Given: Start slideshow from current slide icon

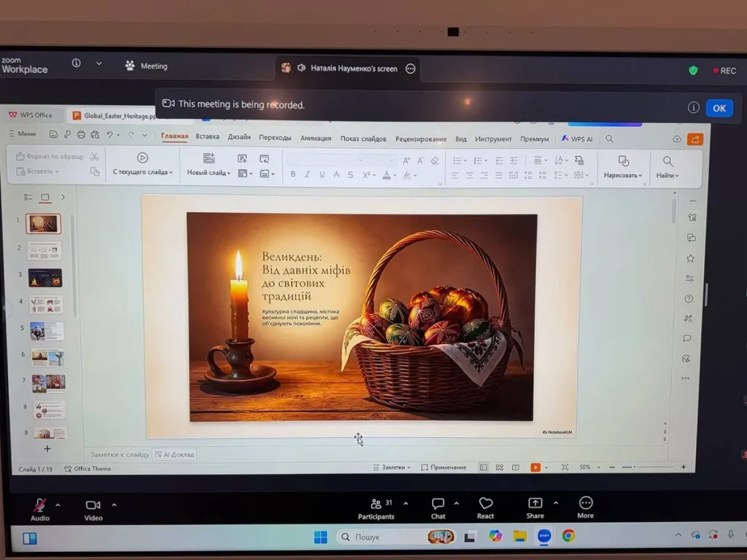Looking at the screenshot, I should tap(142, 157).
